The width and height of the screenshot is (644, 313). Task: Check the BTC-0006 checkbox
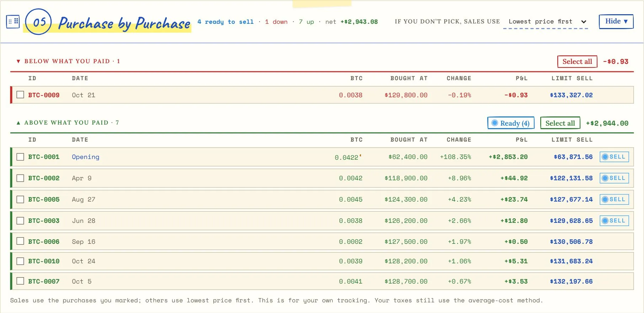(20, 241)
